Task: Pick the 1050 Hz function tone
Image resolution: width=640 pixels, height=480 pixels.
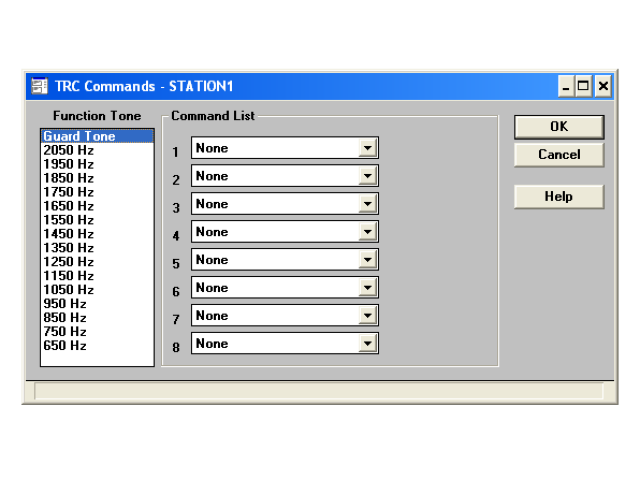Action: (68, 290)
